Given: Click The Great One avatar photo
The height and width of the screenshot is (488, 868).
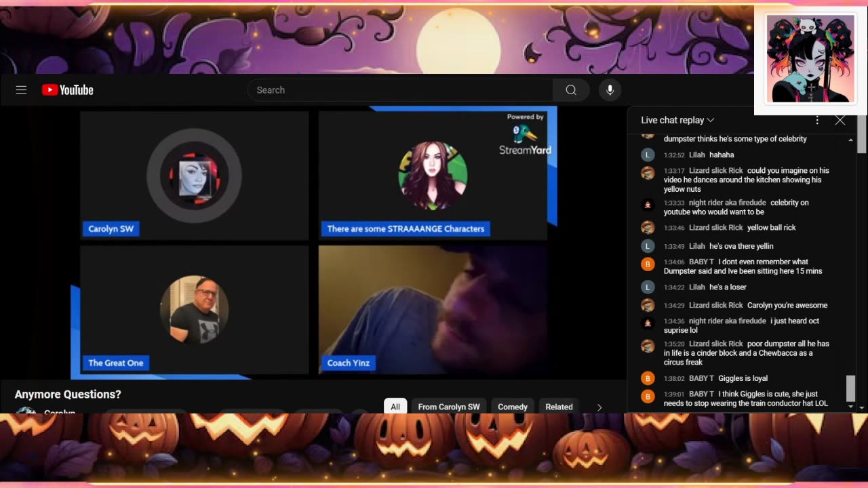Looking at the screenshot, I should coord(194,310).
